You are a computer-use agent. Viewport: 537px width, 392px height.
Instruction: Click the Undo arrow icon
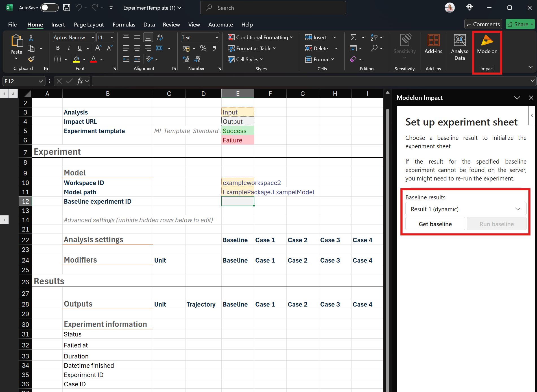78,8
